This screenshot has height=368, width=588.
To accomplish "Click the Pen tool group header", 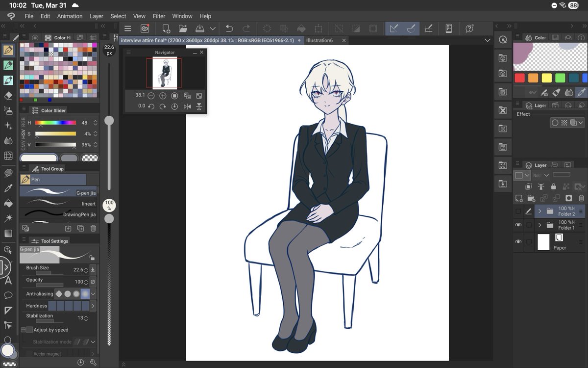I will pos(53,180).
